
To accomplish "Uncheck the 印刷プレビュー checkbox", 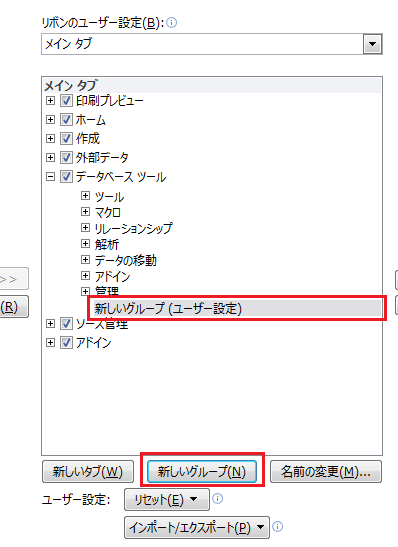I will (x=66, y=100).
